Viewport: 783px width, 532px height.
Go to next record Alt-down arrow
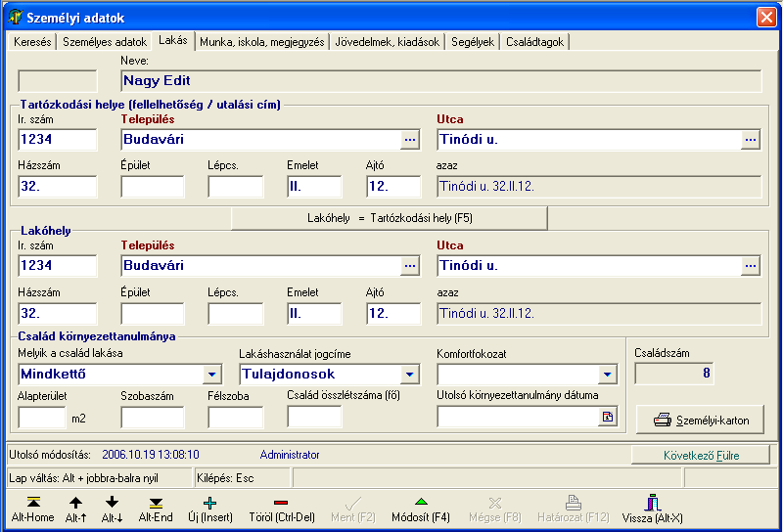112,510
